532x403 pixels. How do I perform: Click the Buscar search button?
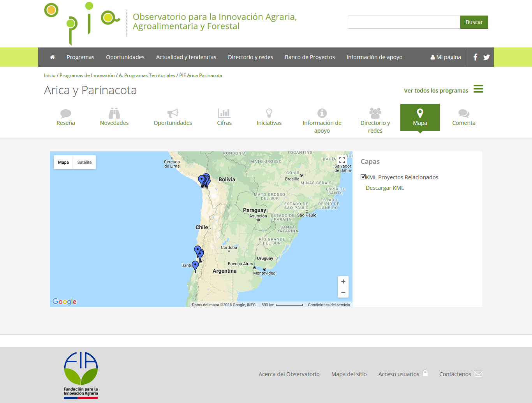click(474, 22)
